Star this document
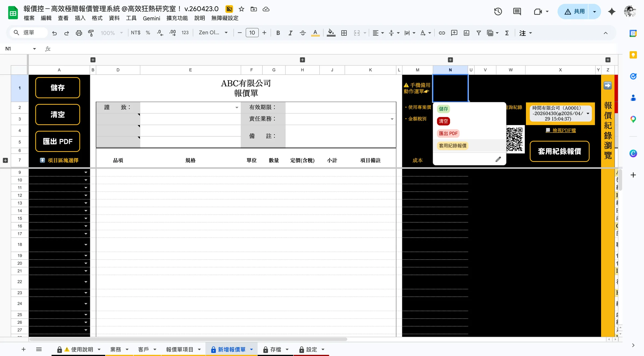Screen dimensions: 644x356 pyautogui.click(x=241, y=9)
